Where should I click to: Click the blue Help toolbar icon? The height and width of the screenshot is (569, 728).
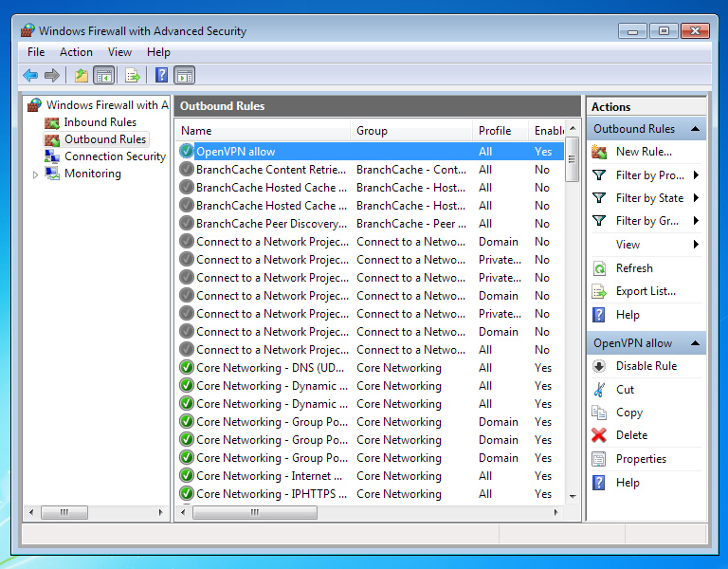[x=161, y=75]
